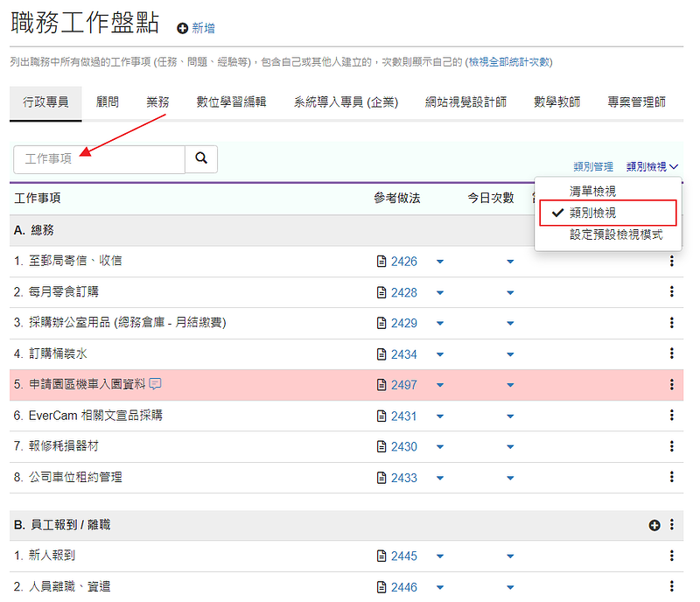The width and height of the screenshot is (700, 602).
Task: Open document icon for 至郵局寄信、收信
Action: (x=381, y=262)
